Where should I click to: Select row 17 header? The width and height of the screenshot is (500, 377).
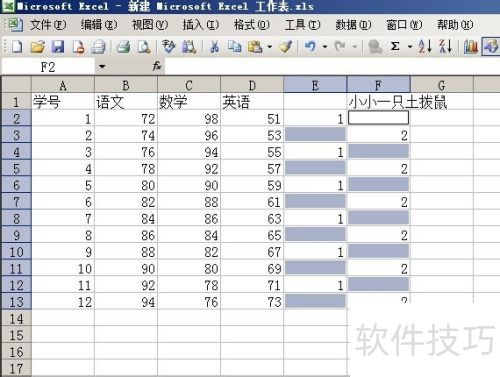(x=16, y=368)
